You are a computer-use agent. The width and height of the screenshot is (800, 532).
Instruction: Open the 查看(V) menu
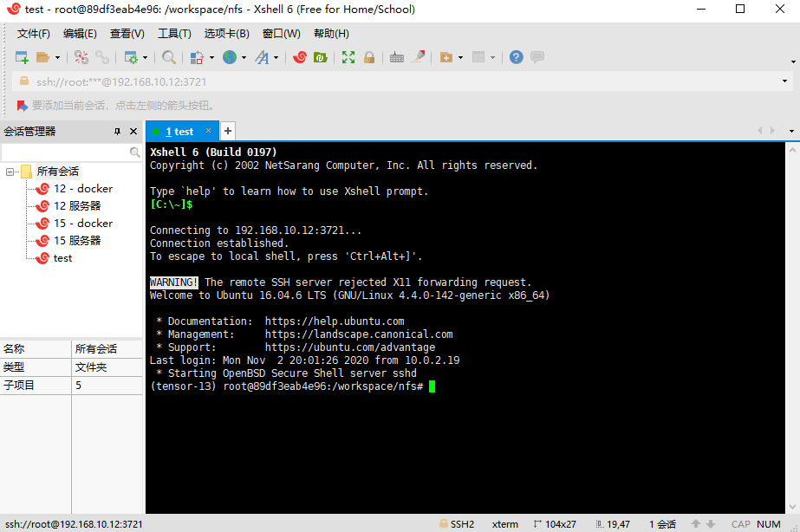tap(127, 34)
